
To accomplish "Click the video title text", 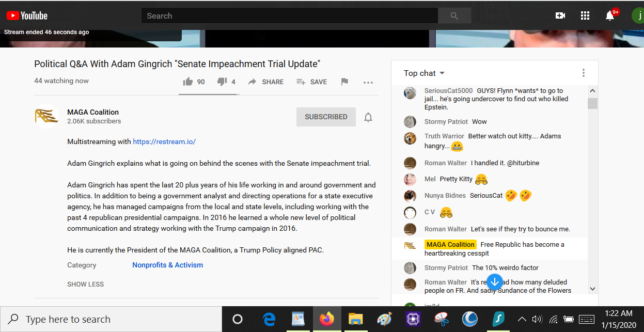I will (177, 64).
